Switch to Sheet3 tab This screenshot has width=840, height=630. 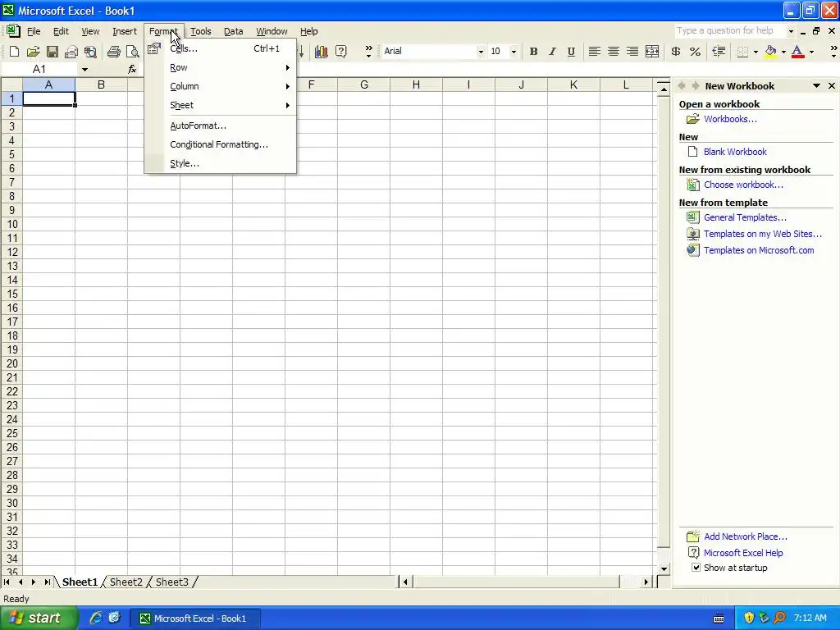[172, 582]
